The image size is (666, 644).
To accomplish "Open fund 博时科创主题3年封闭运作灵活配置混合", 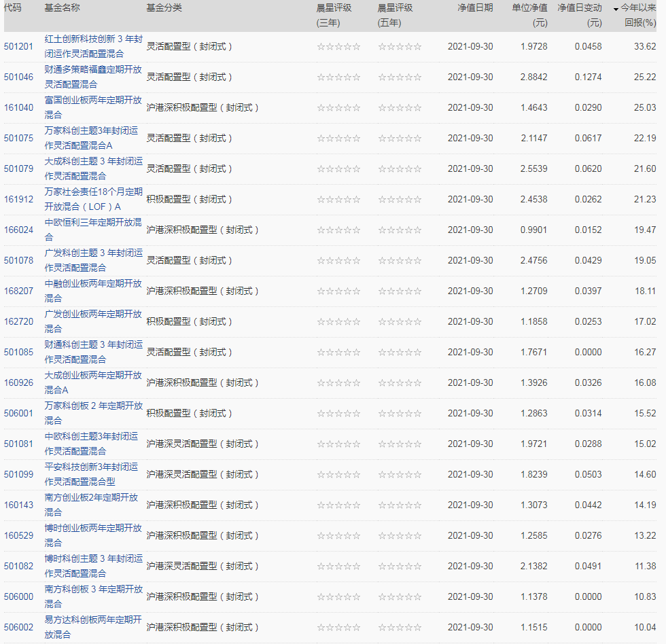I will pos(94,567).
